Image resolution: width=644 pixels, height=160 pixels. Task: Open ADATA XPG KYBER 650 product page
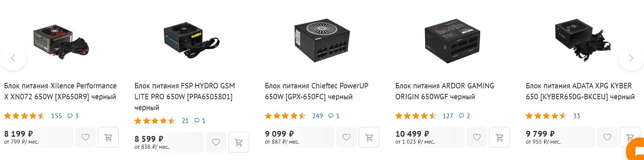click(x=580, y=91)
